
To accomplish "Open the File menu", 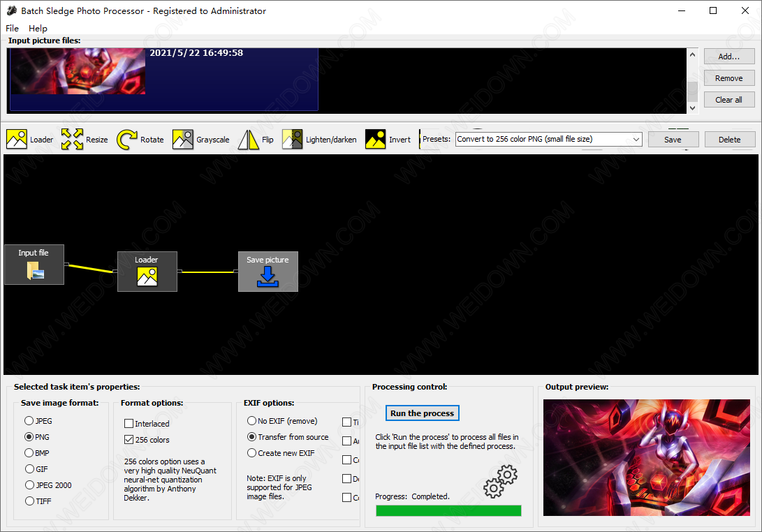I will [x=12, y=28].
